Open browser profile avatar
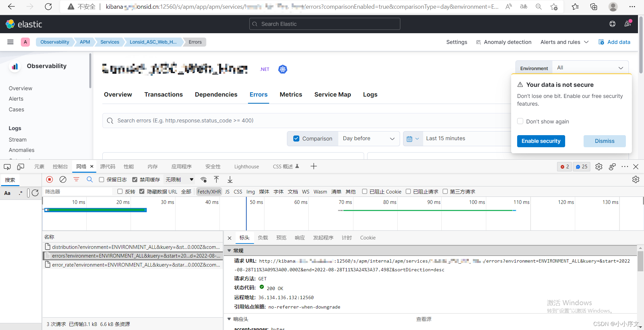 (613, 7)
